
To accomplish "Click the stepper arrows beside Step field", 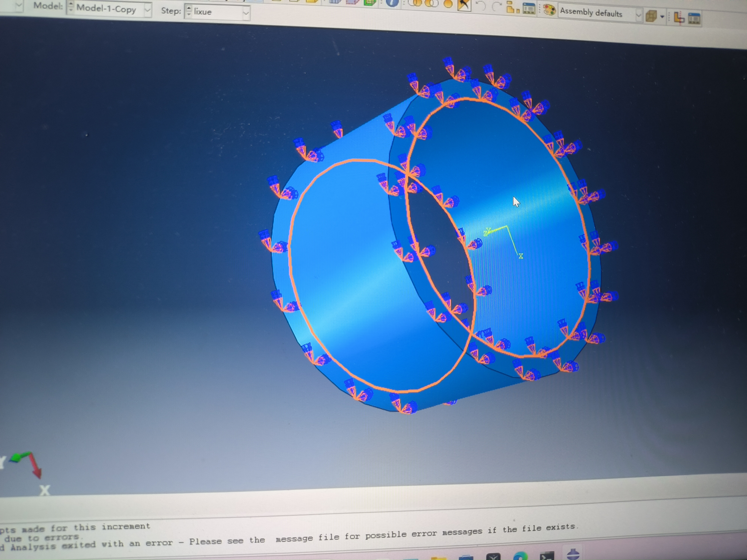I will (189, 11).
